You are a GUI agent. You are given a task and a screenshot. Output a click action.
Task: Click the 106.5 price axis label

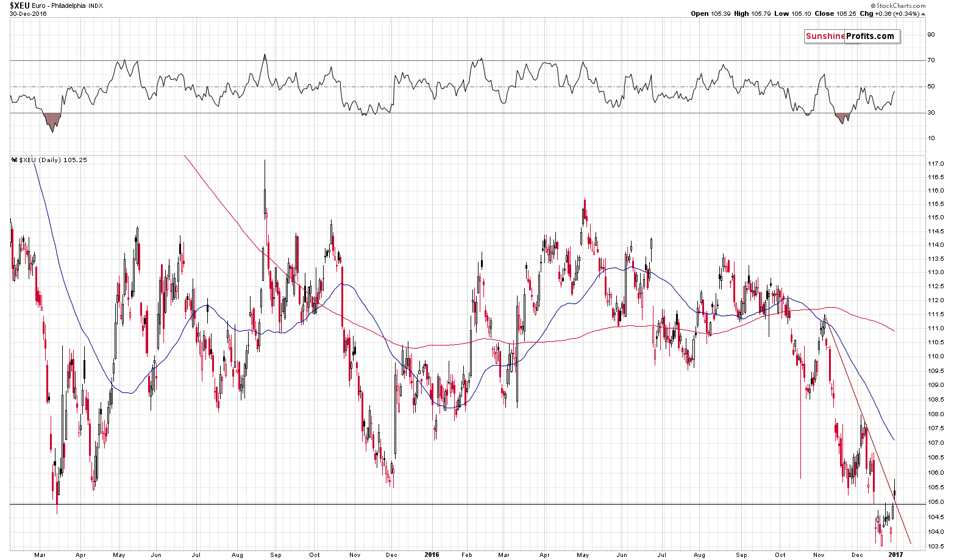936,458
